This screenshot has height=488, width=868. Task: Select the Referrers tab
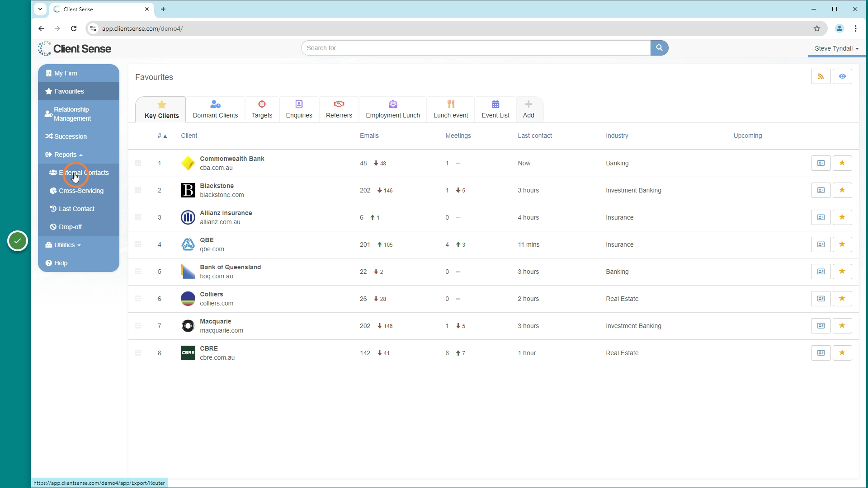339,109
